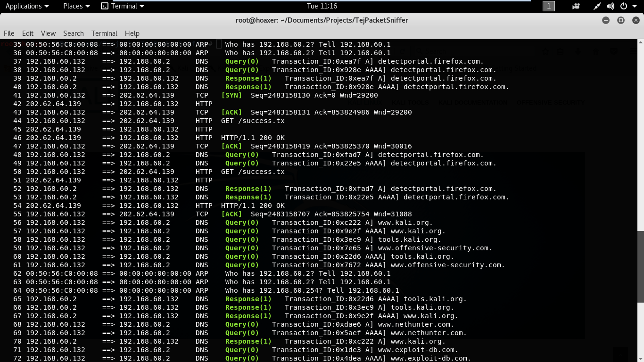Click the minimize window icon

(606, 20)
